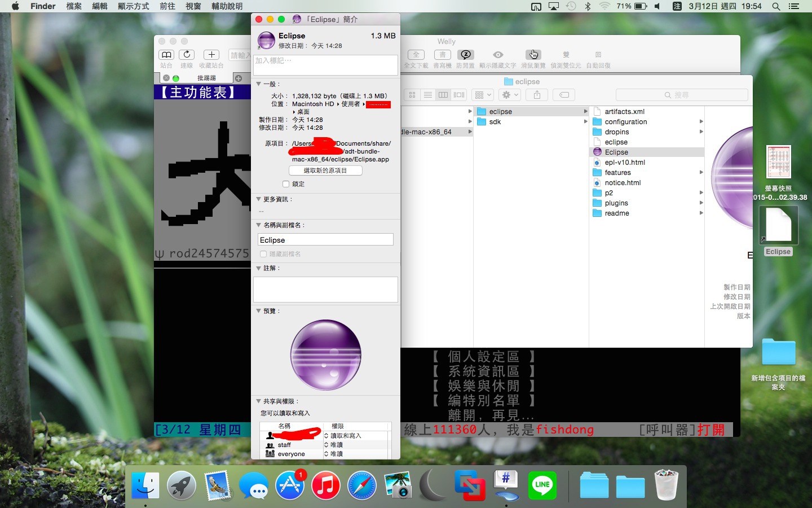Click the Eclipse name text field
The image size is (812, 508).
[x=325, y=240]
